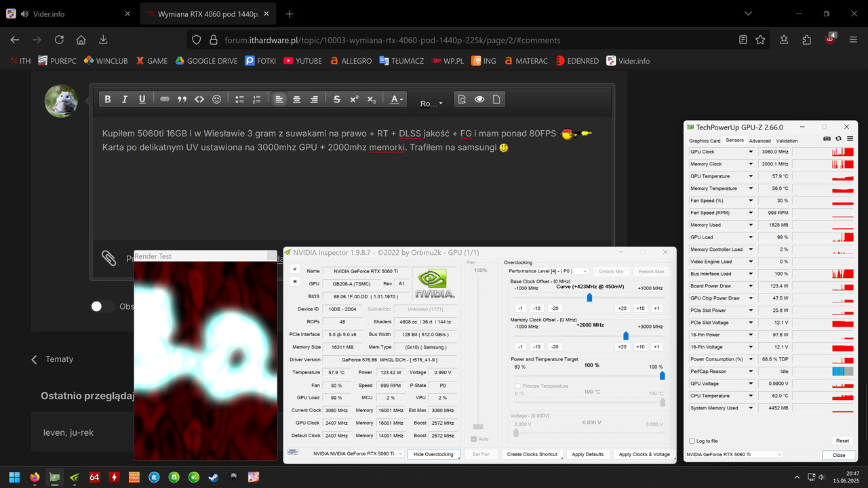Insert a numbered list in the editor
Image resolution: width=868 pixels, height=488 pixels.
pos(256,99)
